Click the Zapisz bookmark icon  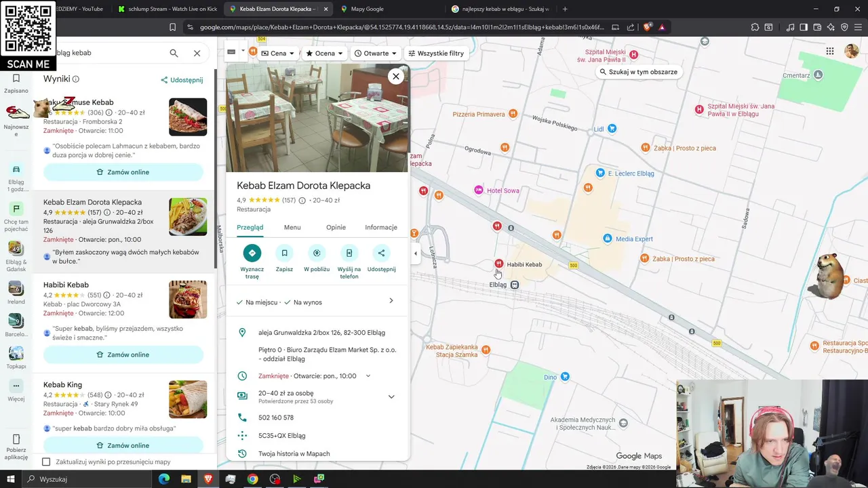click(x=284, y=253)
